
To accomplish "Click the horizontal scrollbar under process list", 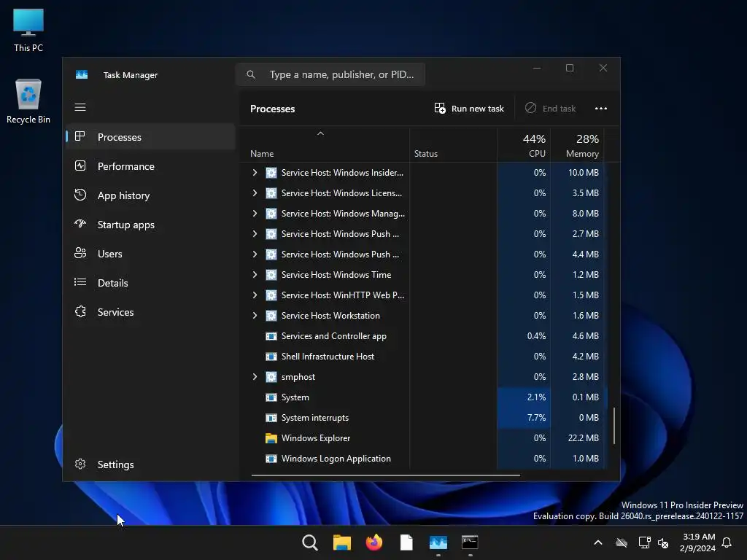I will [385, 475].
